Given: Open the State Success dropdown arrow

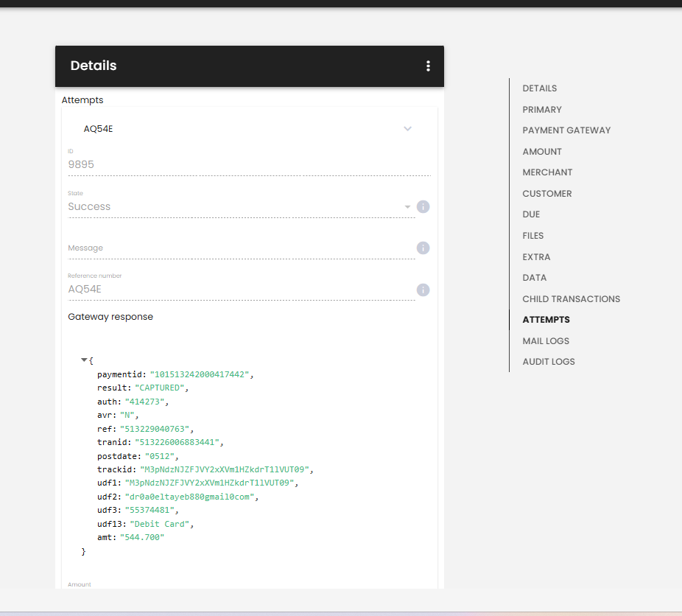Looking at the screenshot, I should point(407,206).
